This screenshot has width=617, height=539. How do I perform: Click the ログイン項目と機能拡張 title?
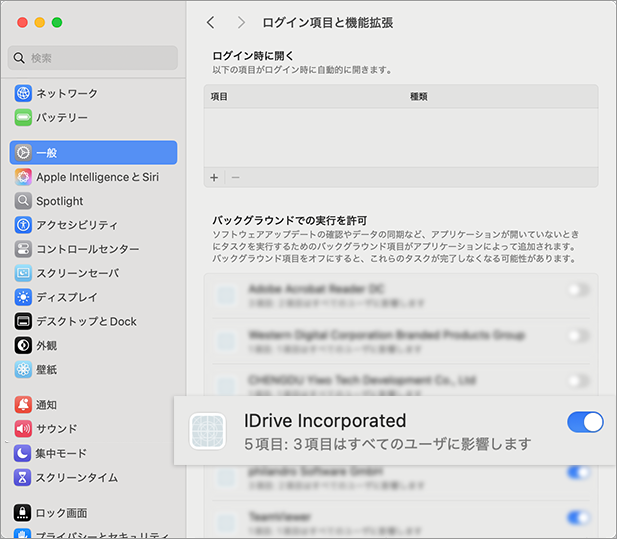coord(327,23)
